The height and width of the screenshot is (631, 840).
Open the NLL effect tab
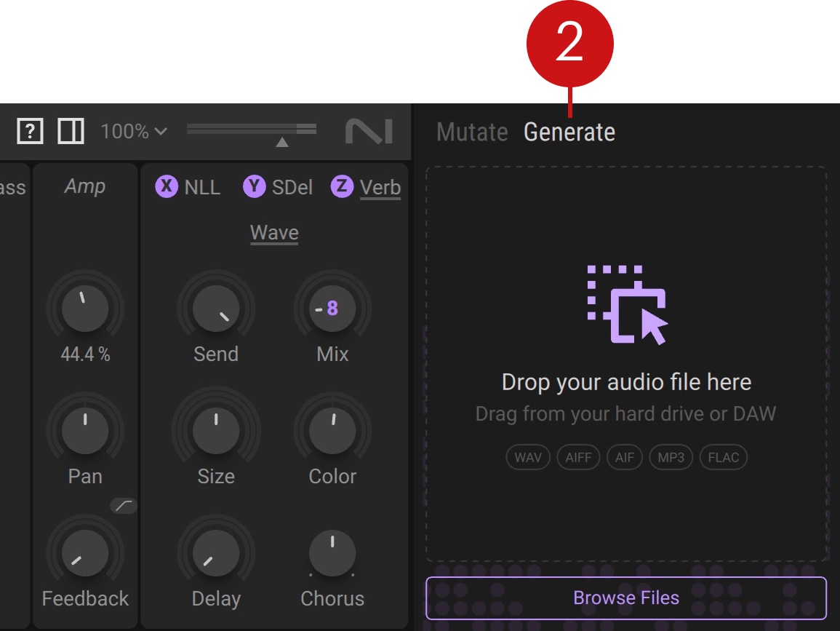tap(202, 187)
